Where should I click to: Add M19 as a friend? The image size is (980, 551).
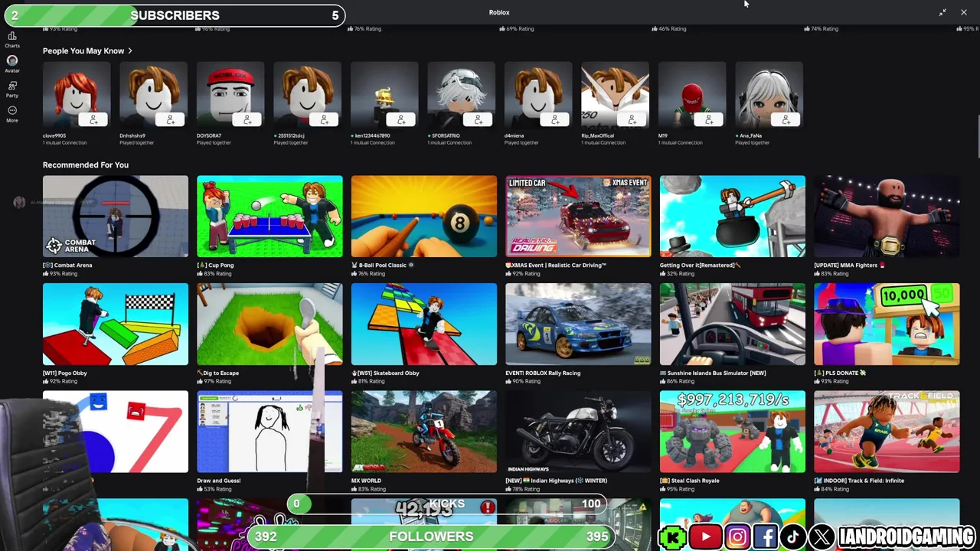(709, 120)
